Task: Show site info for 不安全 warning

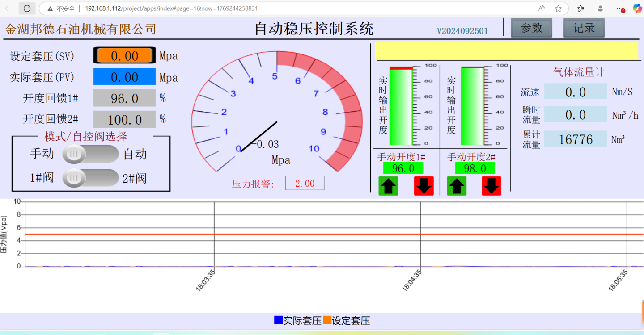Action: pos(61,8)
